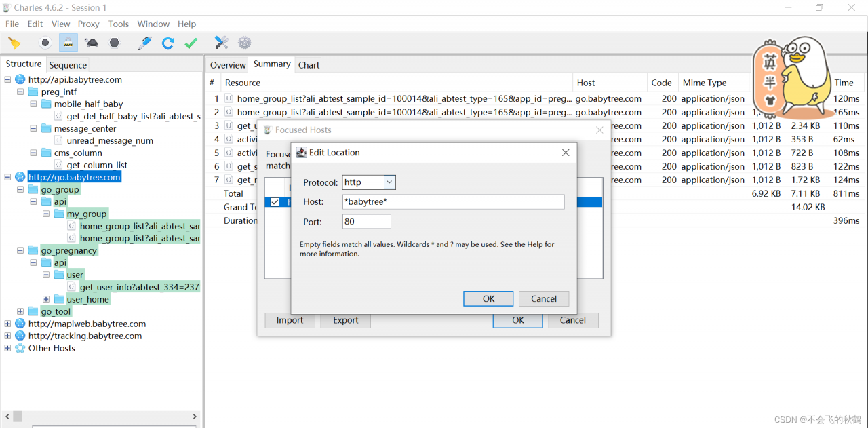
Task: Click the 14.02 KB grand total value
Action: (x=808, y=207)
